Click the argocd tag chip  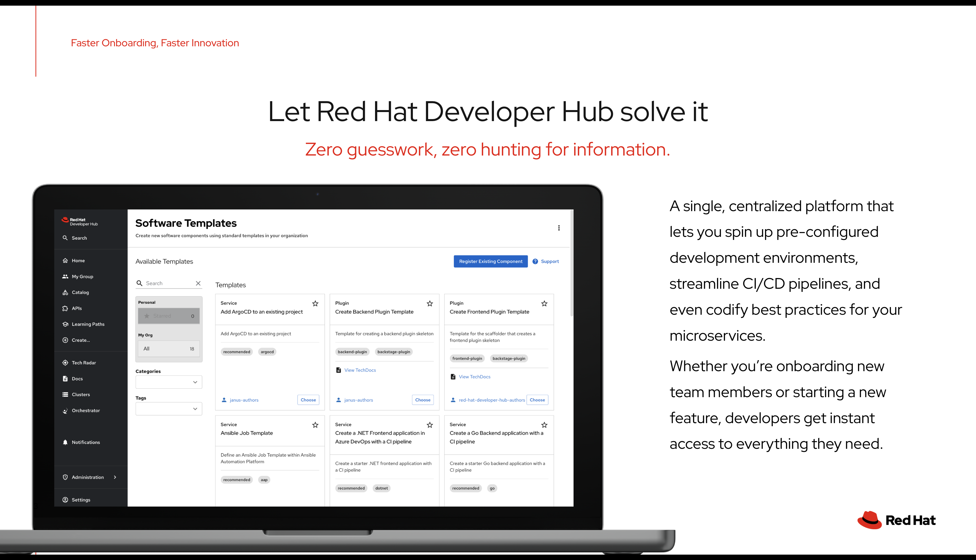point(267,352)
